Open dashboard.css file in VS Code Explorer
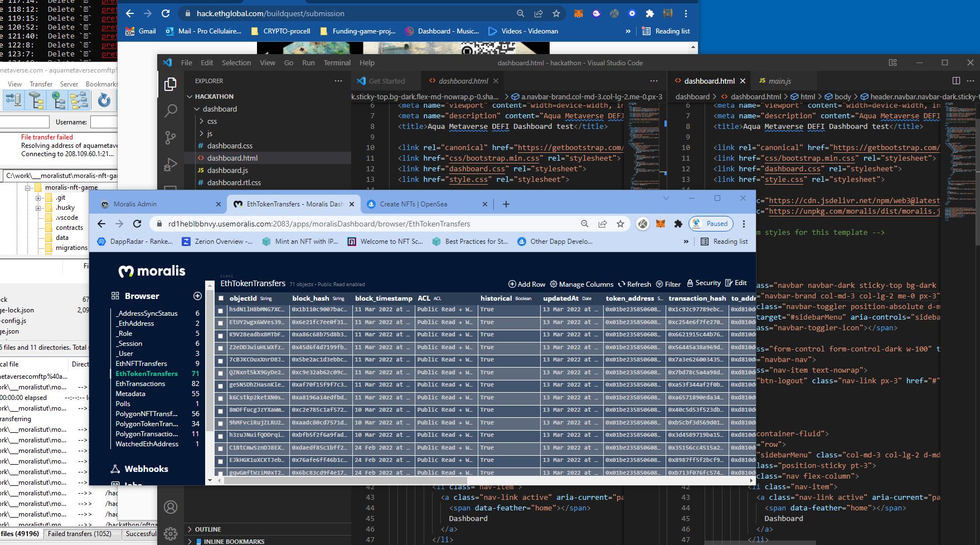The height and width of the screenshot is (545, 980). click(x=230, y=146)
